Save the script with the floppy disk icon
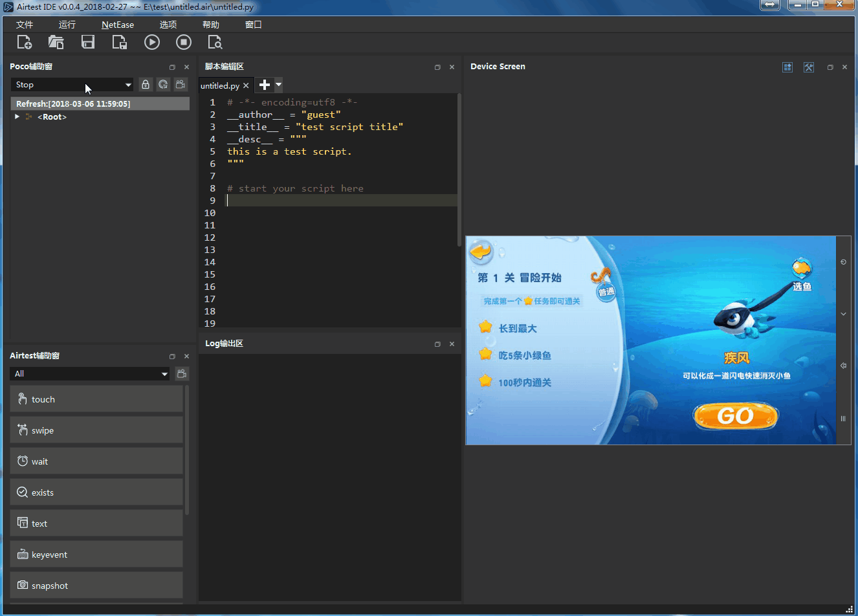 [x=88, y=42]
